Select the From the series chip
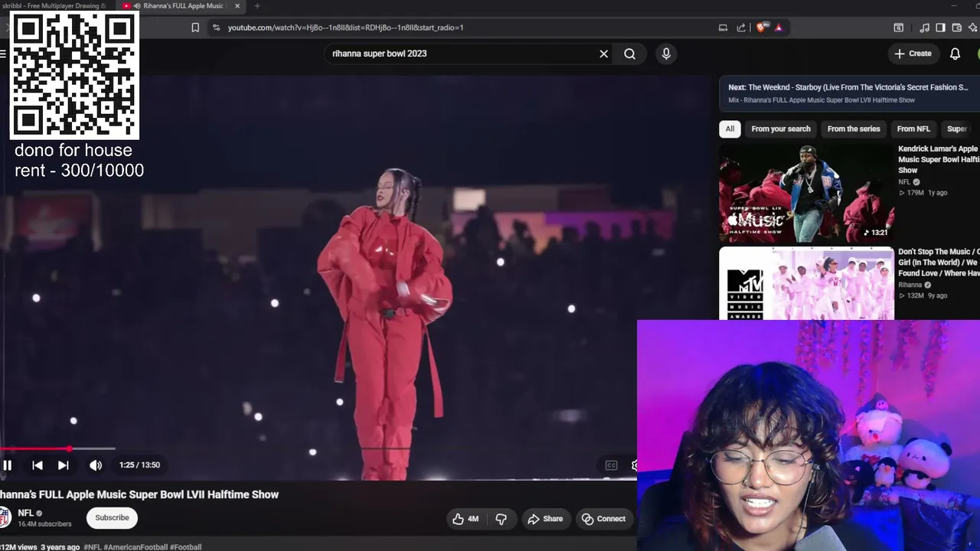Screen dimensions: 980x551 854,129
